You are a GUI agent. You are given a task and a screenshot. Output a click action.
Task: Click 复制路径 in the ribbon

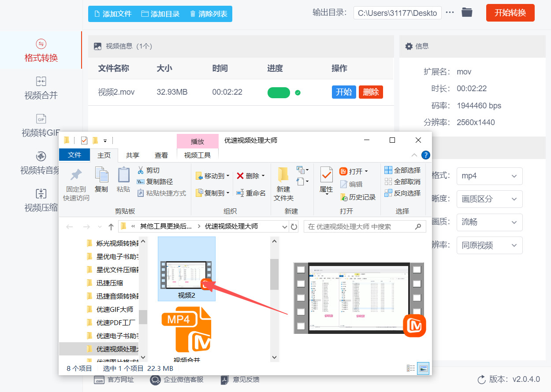click(155, 181)
